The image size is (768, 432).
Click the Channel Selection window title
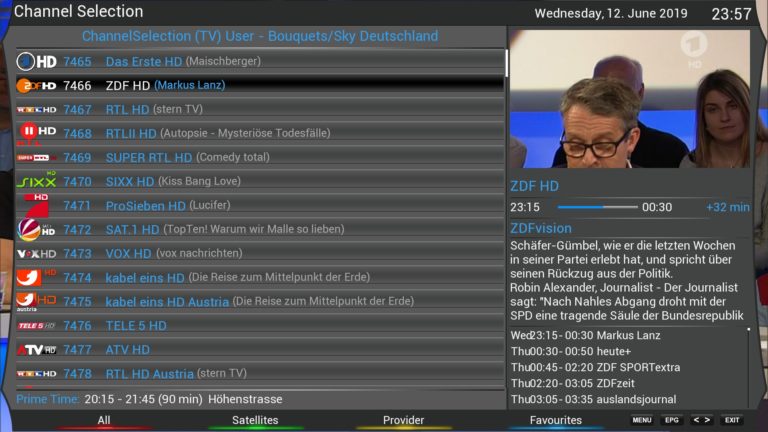pyautogui.click(x=78, y=11)
